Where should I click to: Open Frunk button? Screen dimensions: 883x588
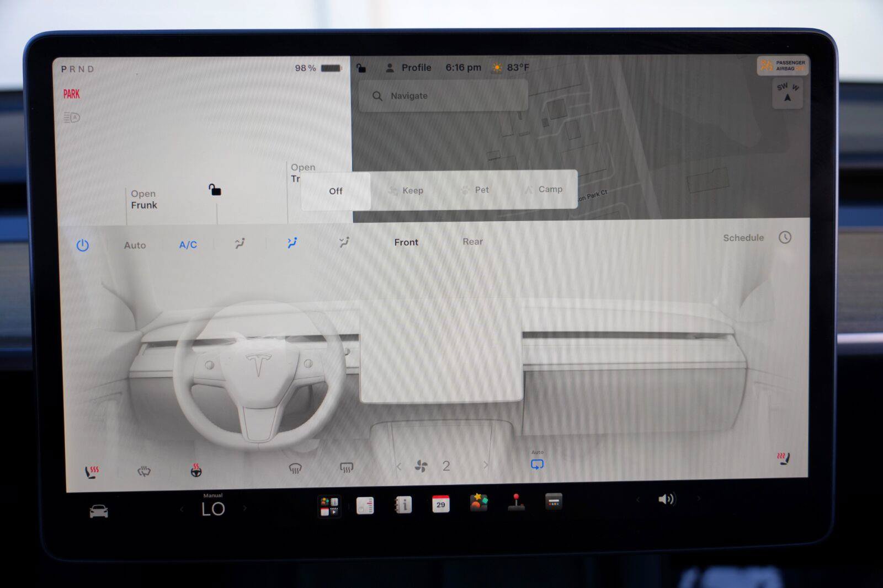(144, 200)
